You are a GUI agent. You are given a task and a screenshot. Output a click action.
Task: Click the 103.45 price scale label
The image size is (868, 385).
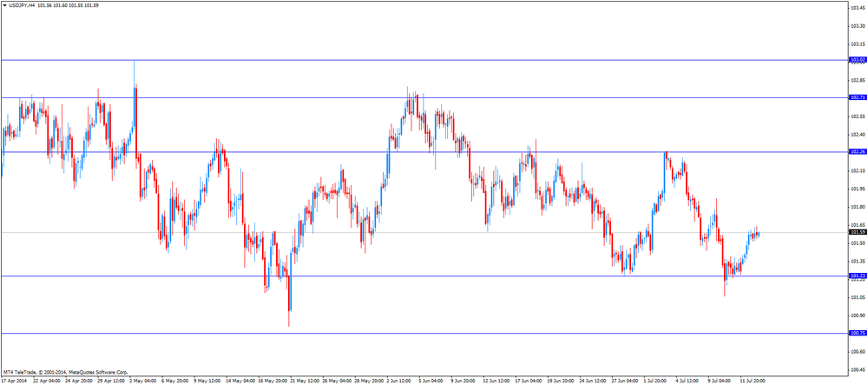point(858,8)
